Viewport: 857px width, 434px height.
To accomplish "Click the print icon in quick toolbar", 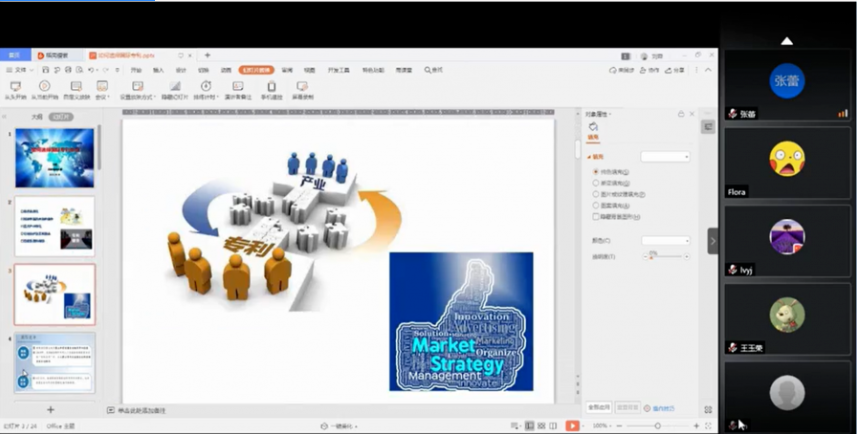I will pos(68,70).
